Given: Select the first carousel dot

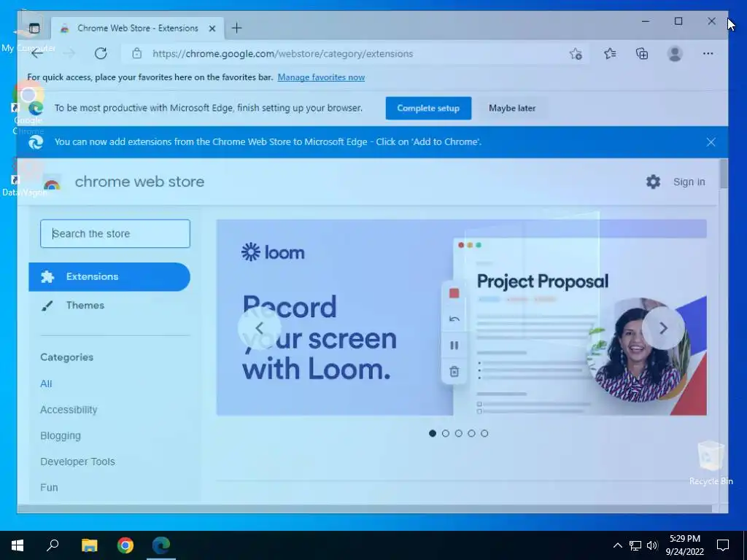Looking at the screenshot, I should click(433, 433).
